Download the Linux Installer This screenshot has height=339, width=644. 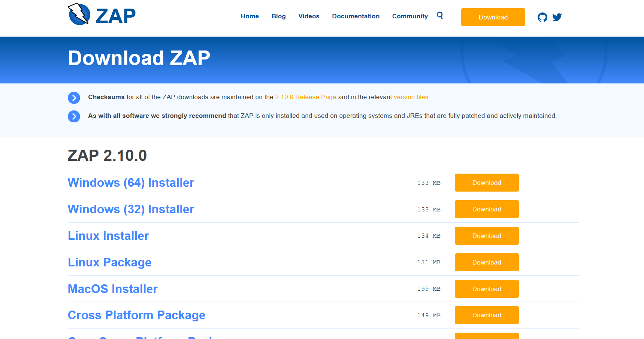(x=487, y=236)
